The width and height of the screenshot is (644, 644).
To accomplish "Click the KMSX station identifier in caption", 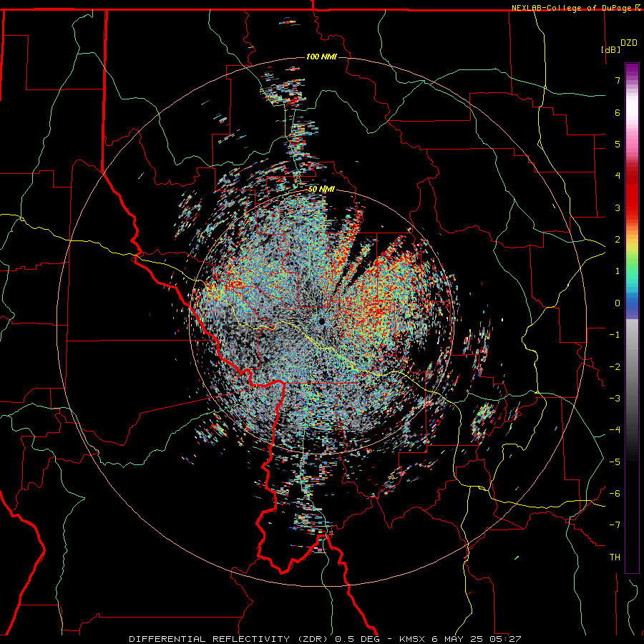I will [x=413, y=639].
